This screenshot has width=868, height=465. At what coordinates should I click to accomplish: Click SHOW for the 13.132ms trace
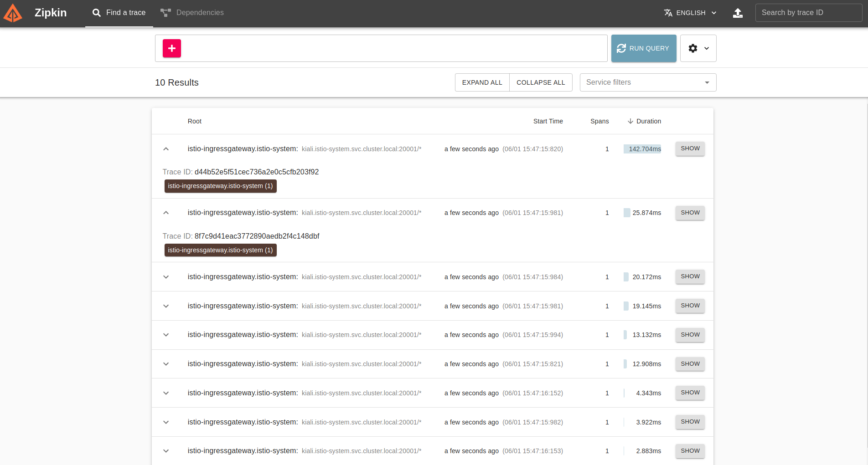(690, 335)
